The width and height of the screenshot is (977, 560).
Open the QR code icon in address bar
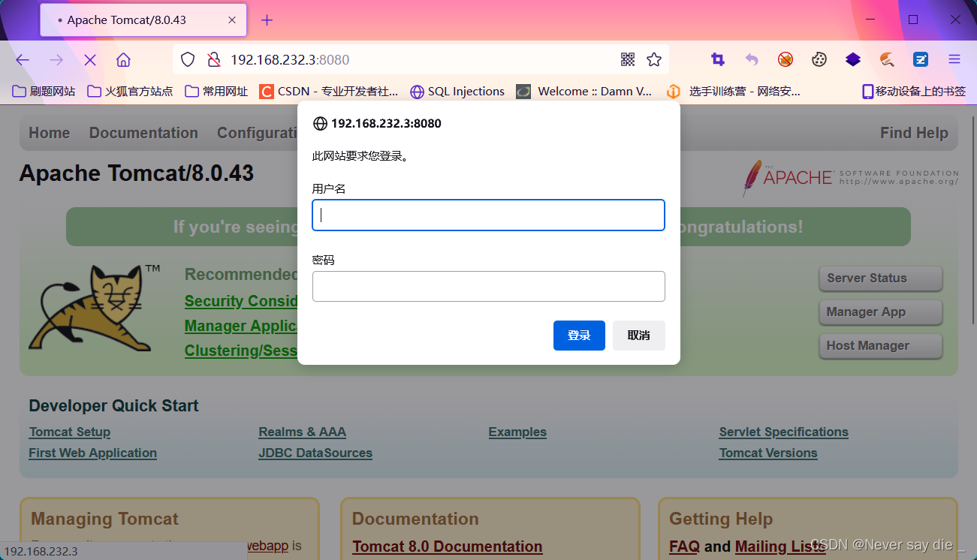tap(628, 59)
